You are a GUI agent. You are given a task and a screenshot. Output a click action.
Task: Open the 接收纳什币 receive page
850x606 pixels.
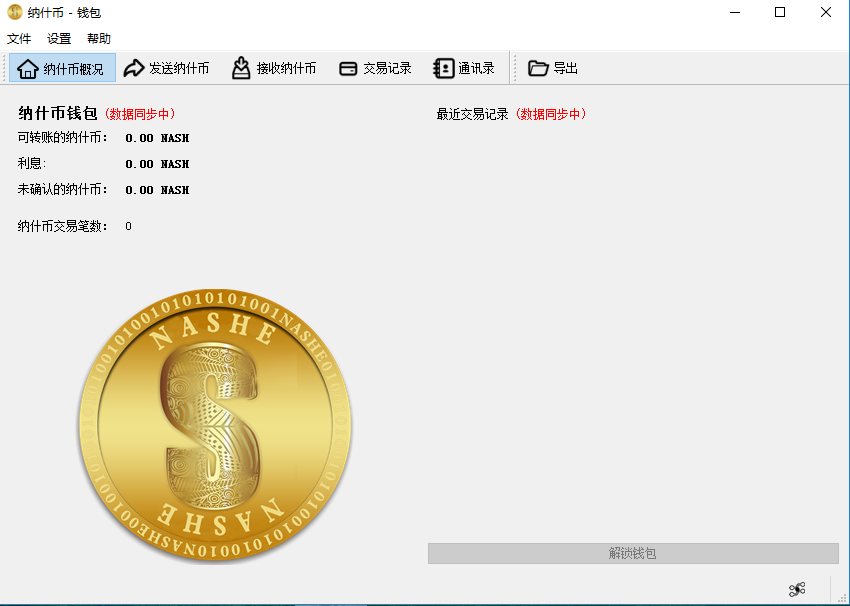pos(274,68)
